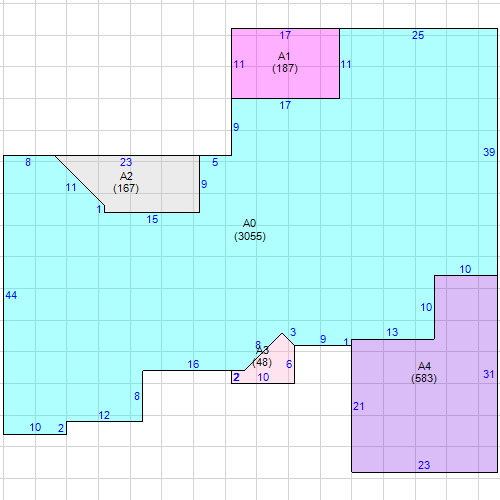500x500 pixels.
Task: Choose the A4 (583) area label
Action: point(424,372)
